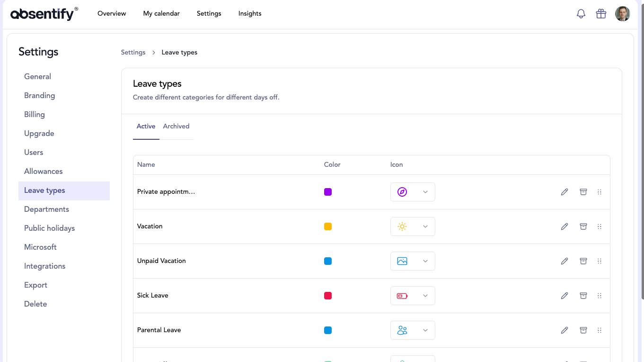Open the user profile avatar
Image resolution: width=644 pixels, height=362 pixels.
tap(623, 14)
